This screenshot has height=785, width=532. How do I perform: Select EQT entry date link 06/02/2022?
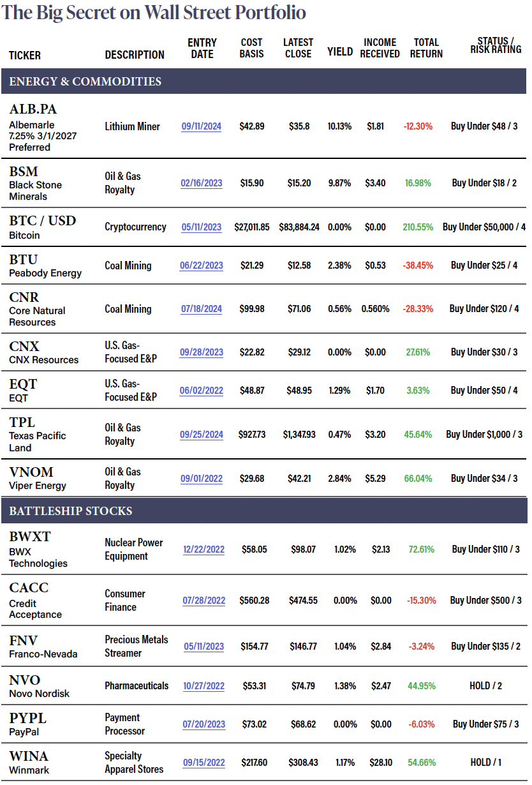click(x=202, y=391)
